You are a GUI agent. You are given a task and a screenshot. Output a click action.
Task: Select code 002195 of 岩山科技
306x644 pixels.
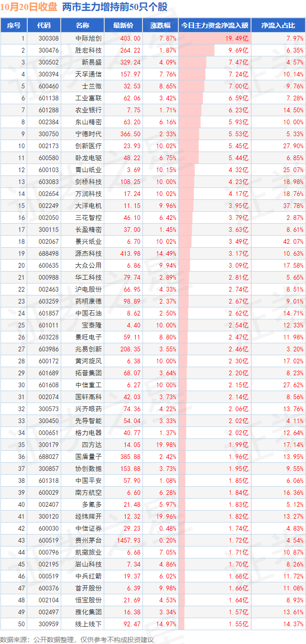click(49, 564)
